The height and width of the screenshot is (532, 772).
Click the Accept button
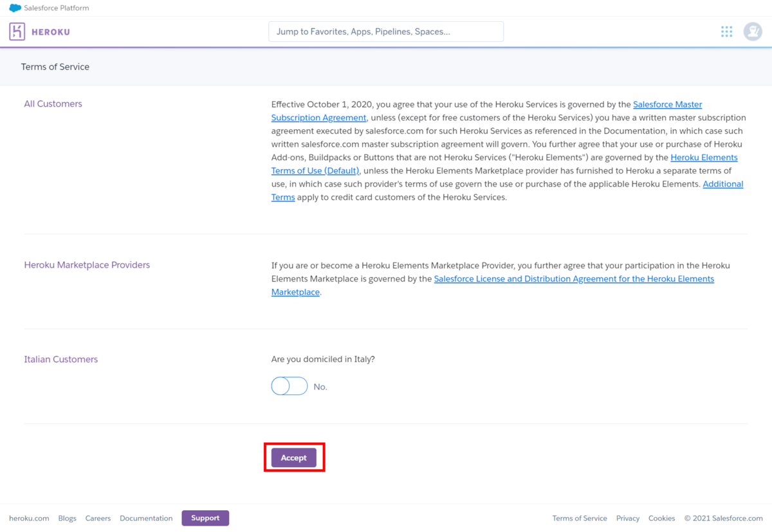tap(294, 457)
